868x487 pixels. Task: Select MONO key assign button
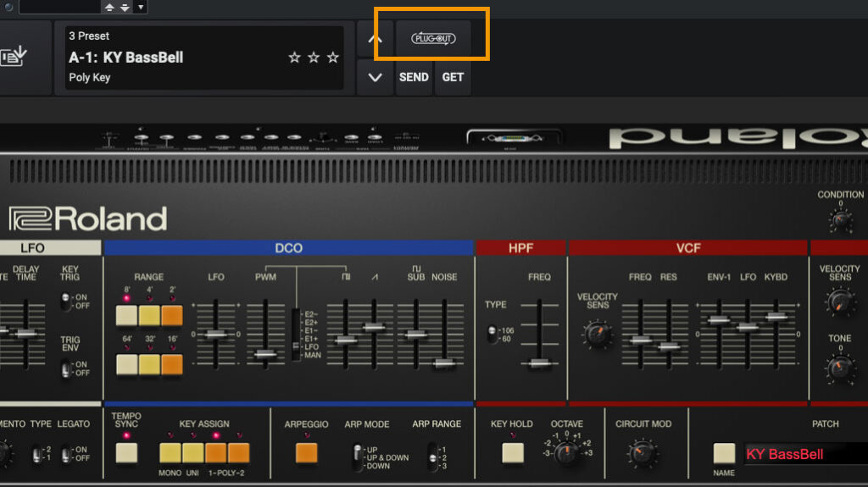point(170,453)
